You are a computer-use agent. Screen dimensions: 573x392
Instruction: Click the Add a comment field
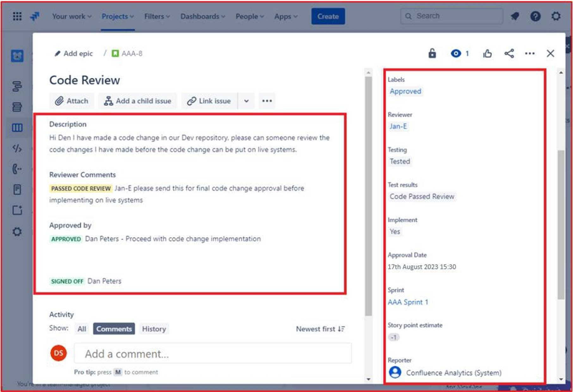[x=213, y=353]
